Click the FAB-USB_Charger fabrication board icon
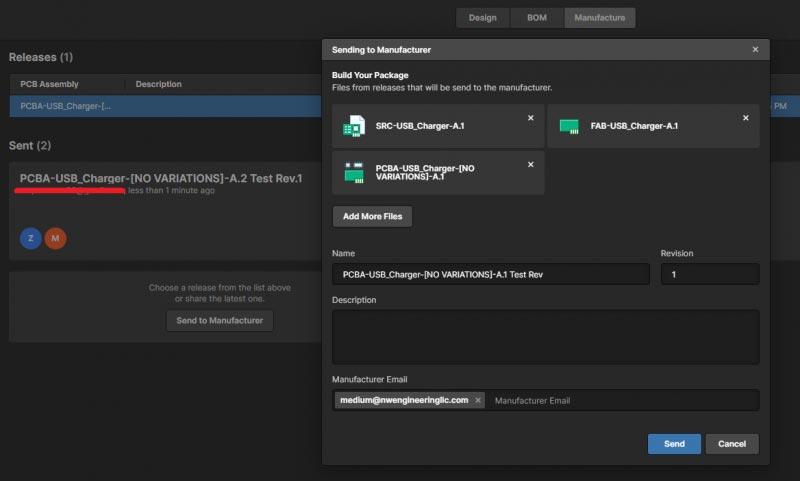 tap(569, 126)
